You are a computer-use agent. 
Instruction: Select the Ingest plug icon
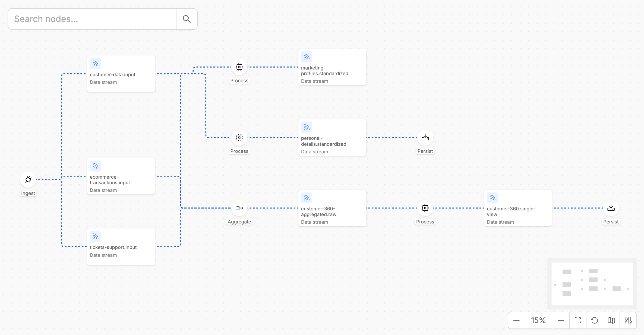(x=28, y=179)
